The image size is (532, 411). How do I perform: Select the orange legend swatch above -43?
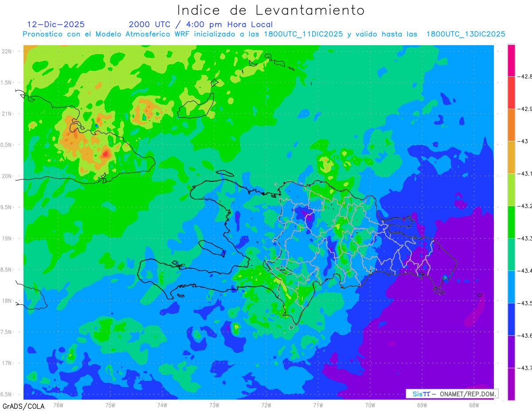point(511,125)
